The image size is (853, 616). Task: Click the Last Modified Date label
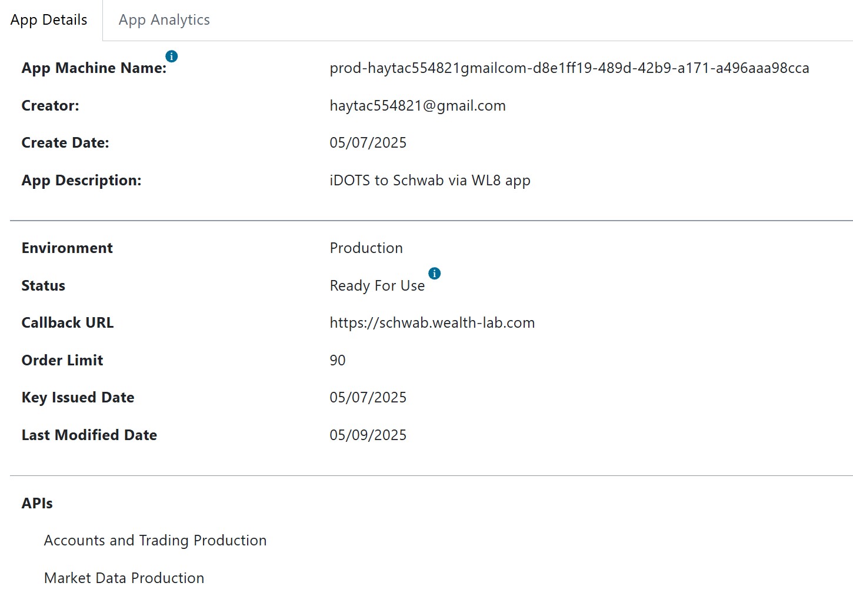tap(89, 435)
